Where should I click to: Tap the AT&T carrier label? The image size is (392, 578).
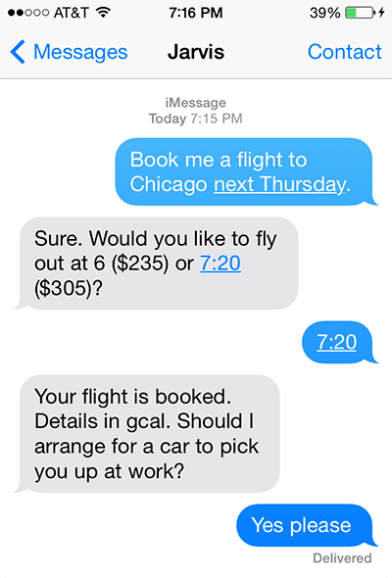(x=72, y=13)
